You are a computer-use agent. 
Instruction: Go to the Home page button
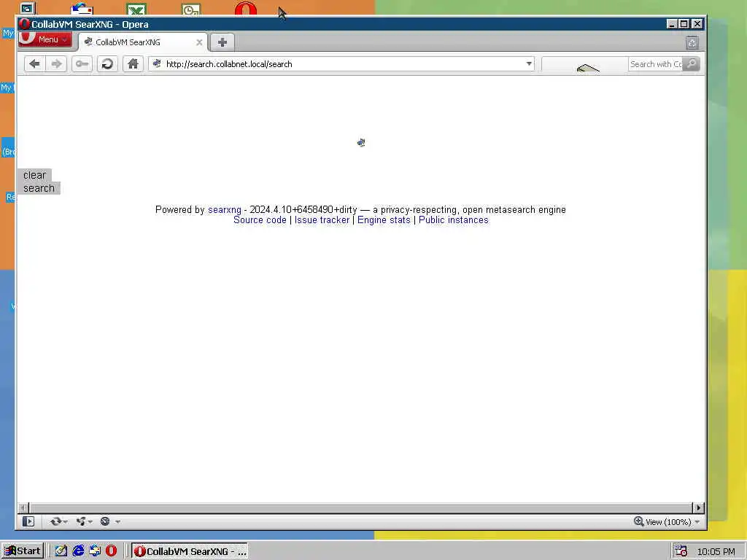[x=133, y=64]
